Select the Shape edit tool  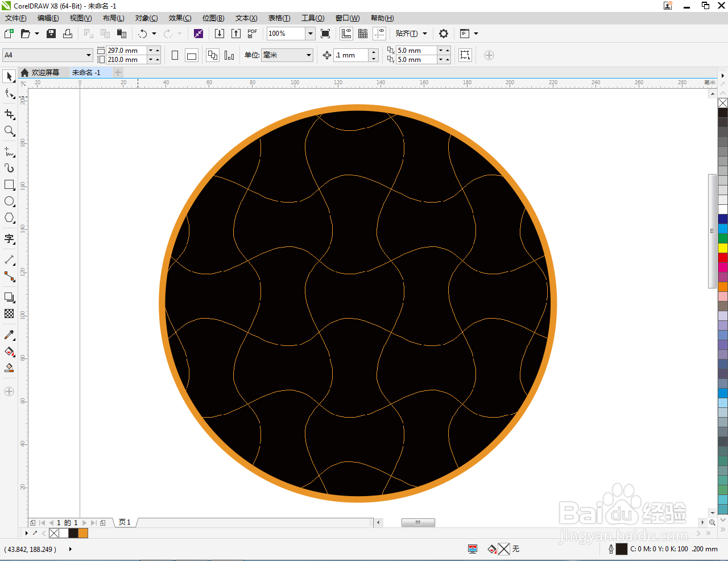[x=9, y=94]
